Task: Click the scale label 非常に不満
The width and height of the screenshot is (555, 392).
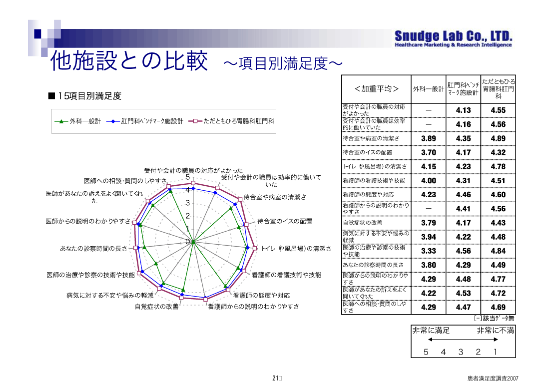Action: pyautogui.click(x=496, y=331)
